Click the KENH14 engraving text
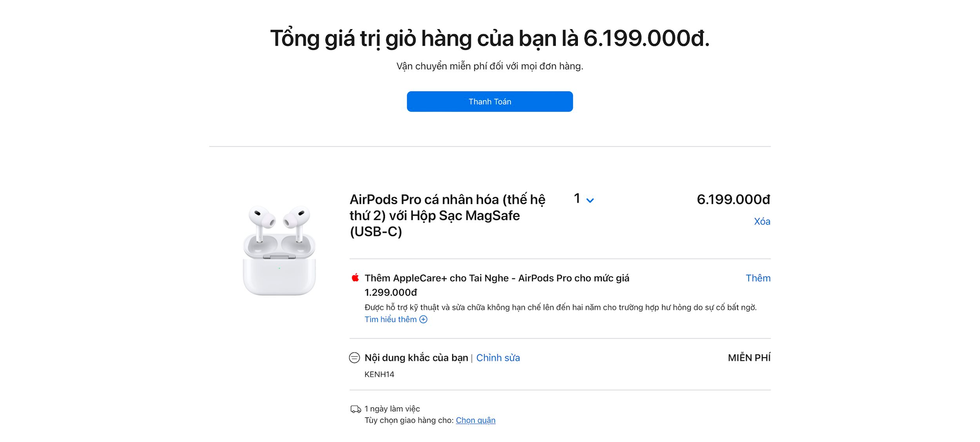This screenshot has height=442, width=980. coord(378,374)
